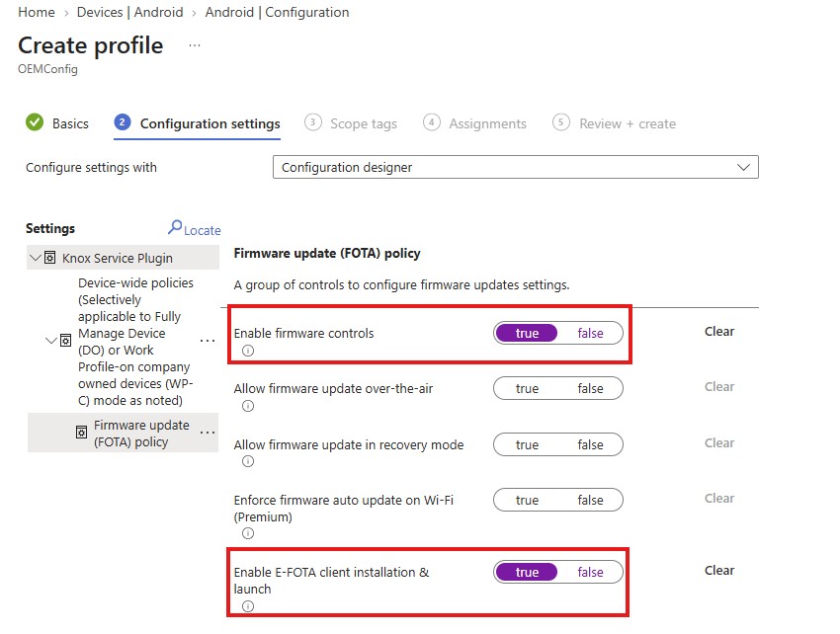Go to the Basics step tab
The image size is (840, 634).
point(57,123)
